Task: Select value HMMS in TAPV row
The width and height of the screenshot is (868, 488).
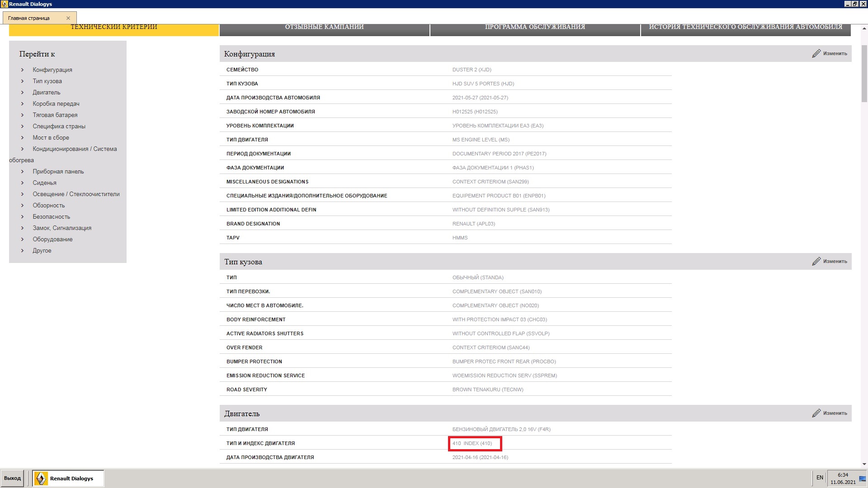Action: coord(460,238)
